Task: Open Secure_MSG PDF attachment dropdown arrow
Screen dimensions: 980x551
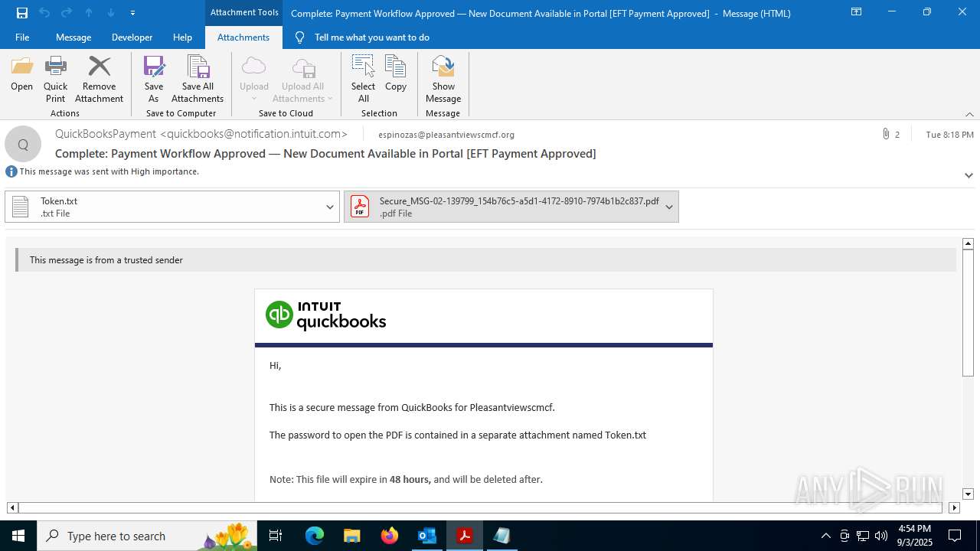Action: [669, 207]
